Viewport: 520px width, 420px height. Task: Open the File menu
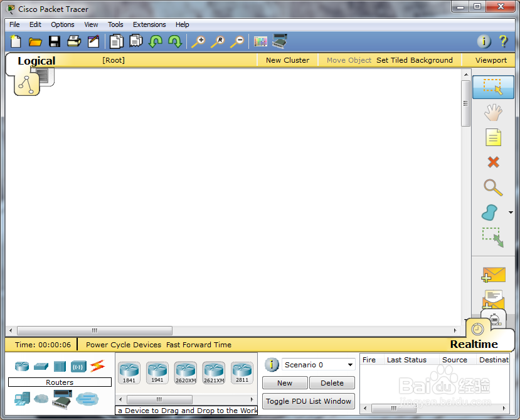(14, 24)
